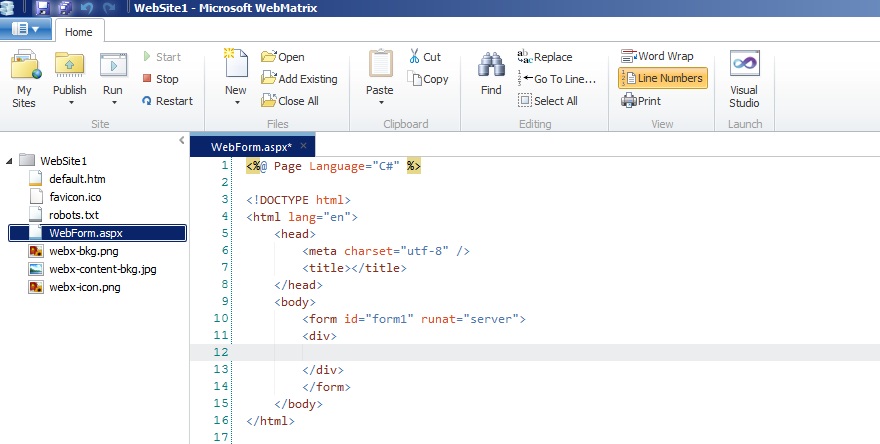This screenshot has width=880, height=444.
Task: Click the form id="form1" line
Action: [x=414, y=319]
